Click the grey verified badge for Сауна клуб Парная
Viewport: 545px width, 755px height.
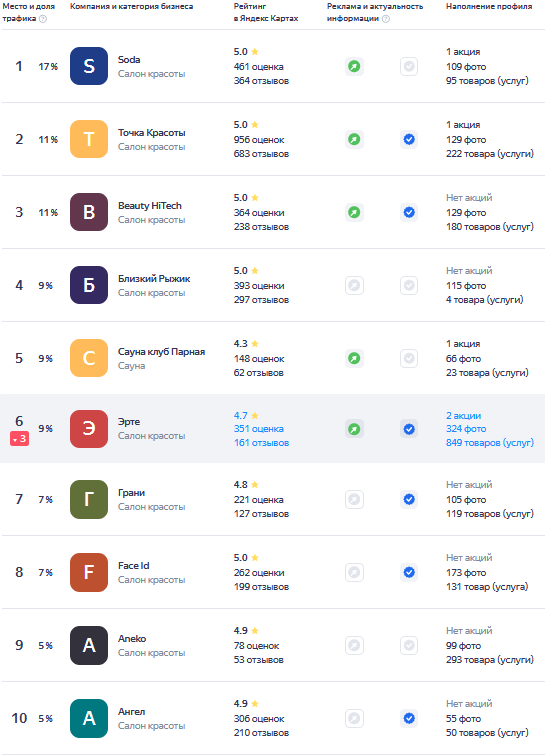click(x=409, y=359)
